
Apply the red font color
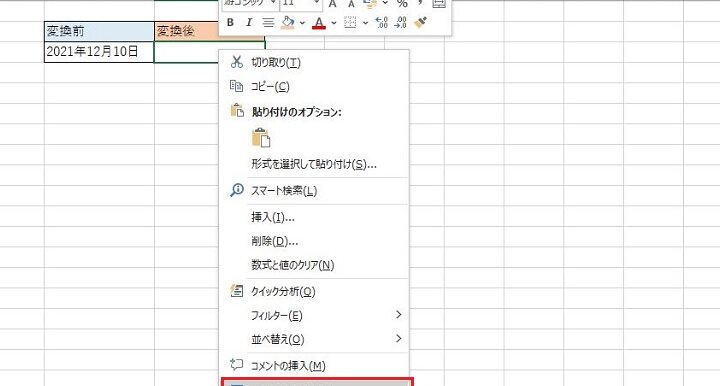[x=319, y=22]
